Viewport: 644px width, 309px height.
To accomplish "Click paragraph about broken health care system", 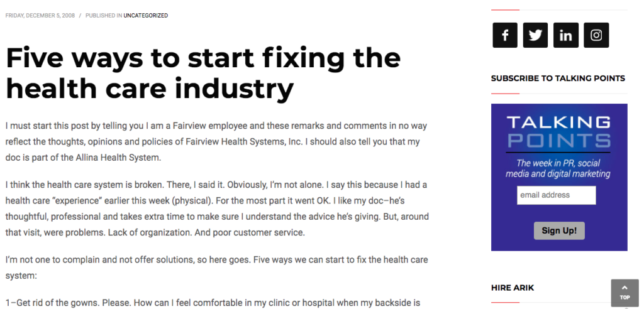I will (217, 209).
